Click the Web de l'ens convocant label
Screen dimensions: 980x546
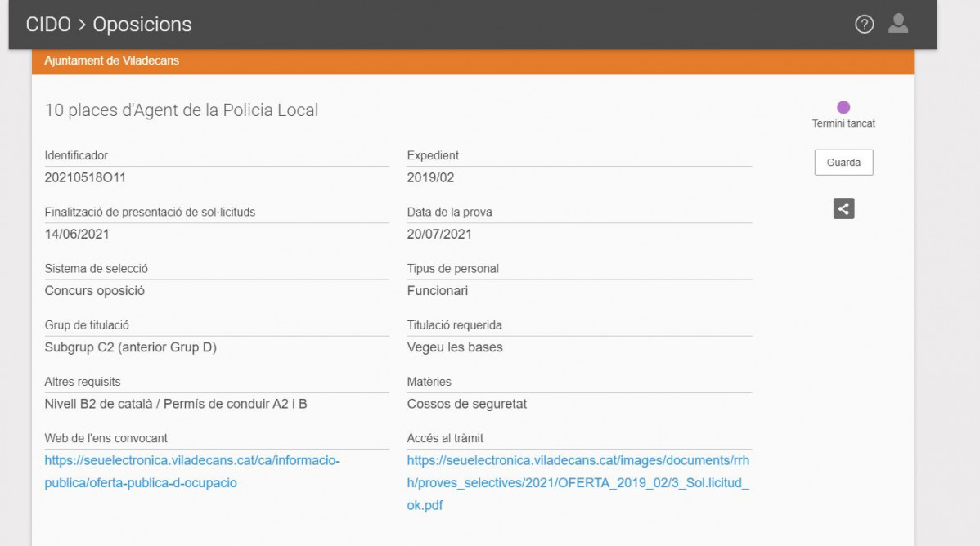(106, 439)
